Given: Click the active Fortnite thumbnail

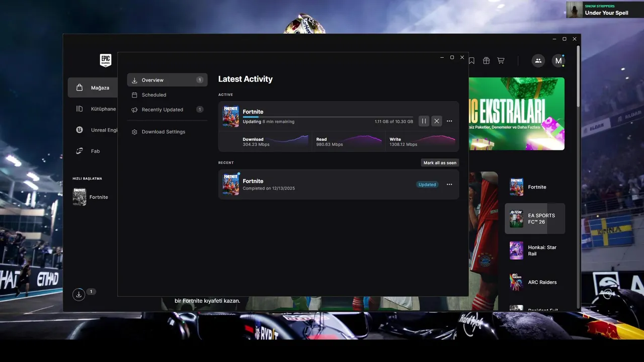Looking at the screenshot, I should coord(231,117).
